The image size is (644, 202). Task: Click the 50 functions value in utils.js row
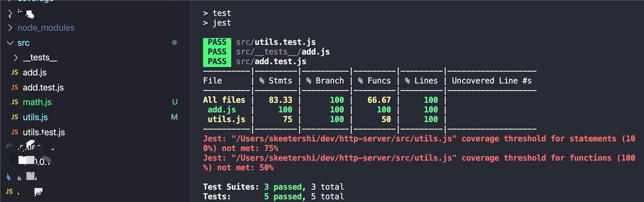point(386,119)
